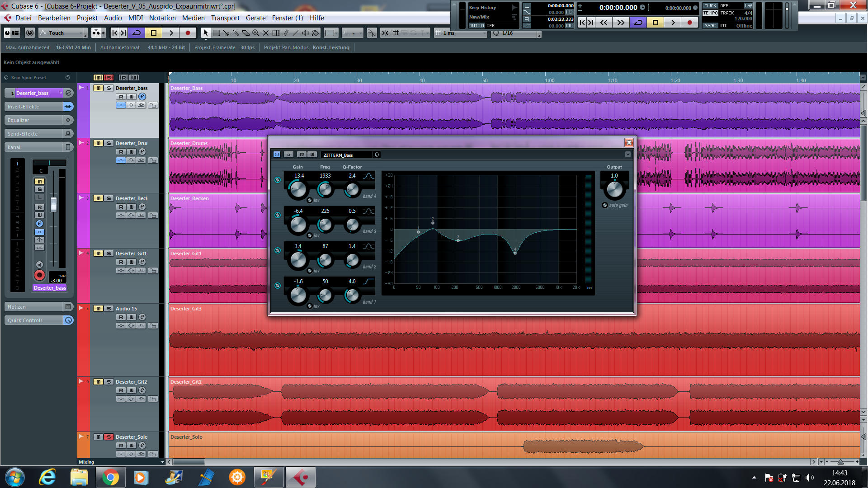Disable solo on Deserter_Solo track
Screen dimensions: 868x488
pyautogui.click(x=108, y=437)
